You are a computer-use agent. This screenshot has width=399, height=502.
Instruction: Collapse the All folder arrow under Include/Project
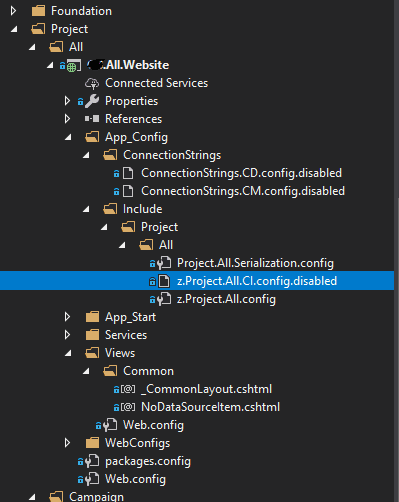(122, 245)
